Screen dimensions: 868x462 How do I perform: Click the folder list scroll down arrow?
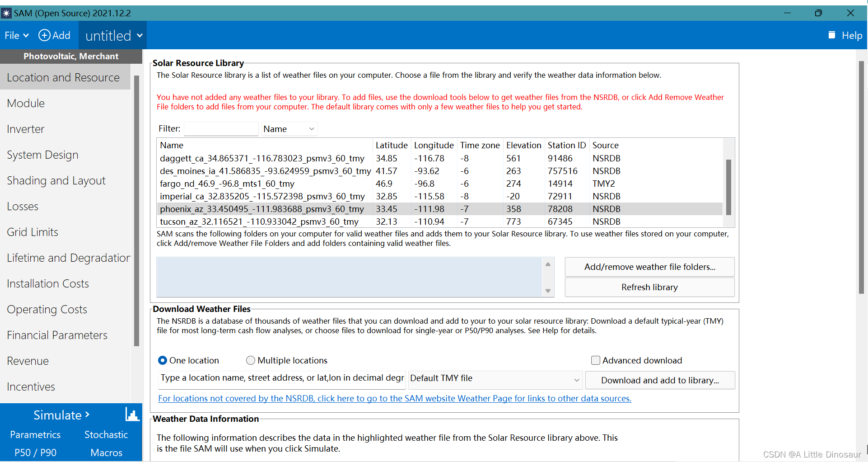[x=548, y=291]
